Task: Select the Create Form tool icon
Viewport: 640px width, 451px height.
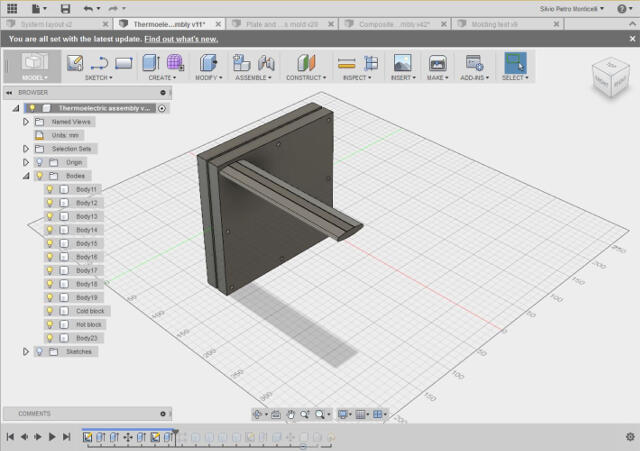Action: pos(175,63)
